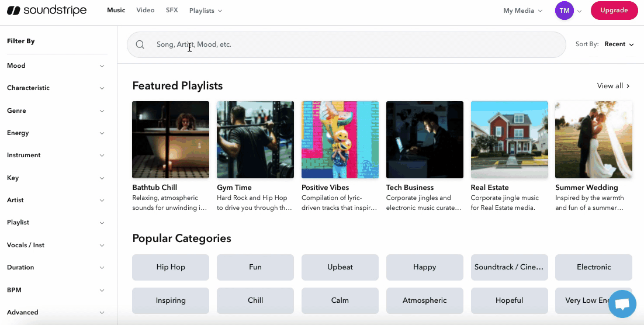Open the Real Estate playlist thumbnail

[509, 140]
